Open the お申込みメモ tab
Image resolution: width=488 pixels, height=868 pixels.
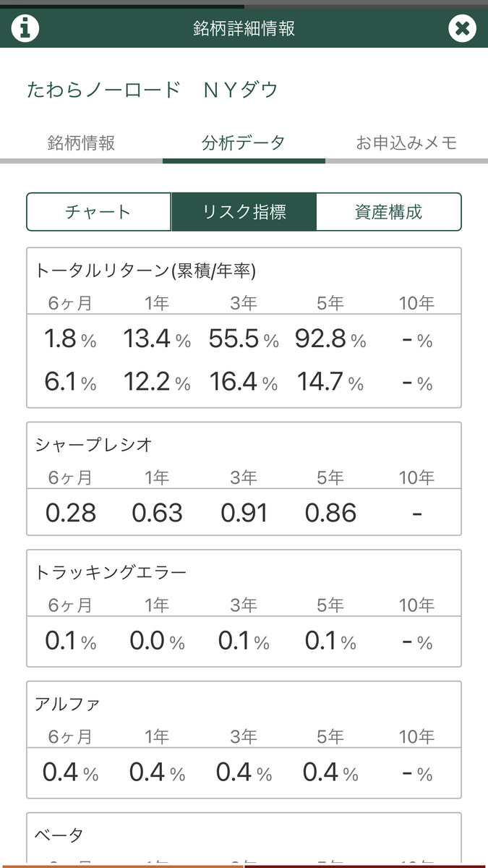406,142
